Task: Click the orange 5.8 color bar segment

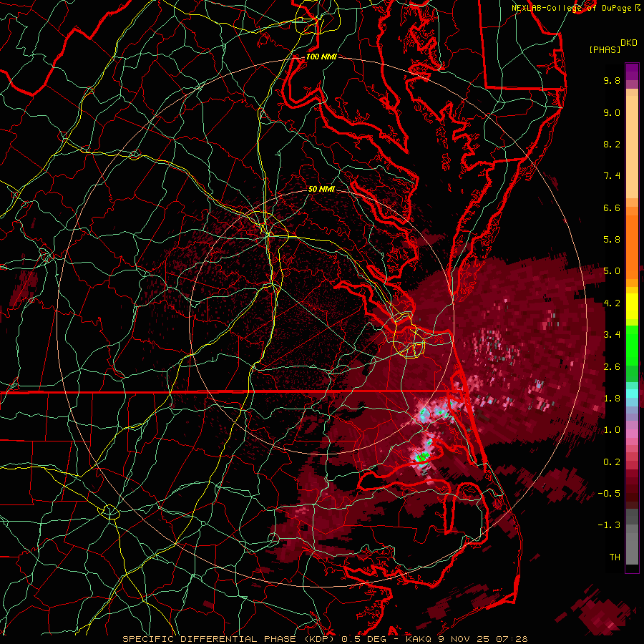Action: pos(632,246)
